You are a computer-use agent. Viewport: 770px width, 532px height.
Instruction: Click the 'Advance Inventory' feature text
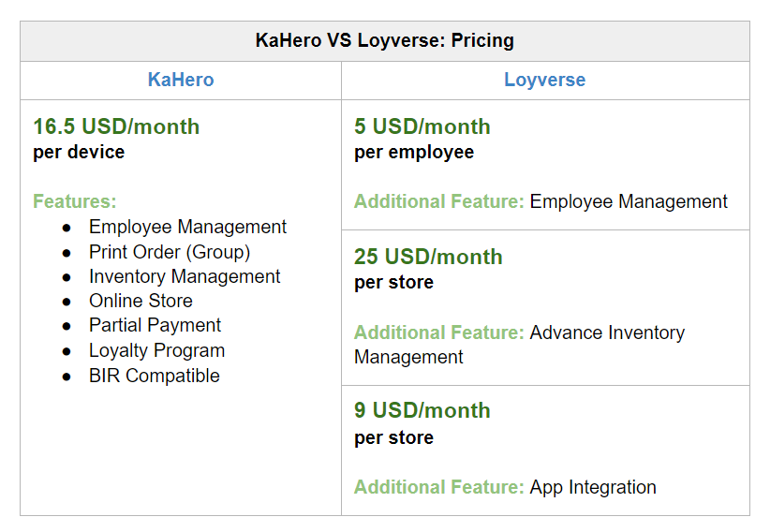607,332
